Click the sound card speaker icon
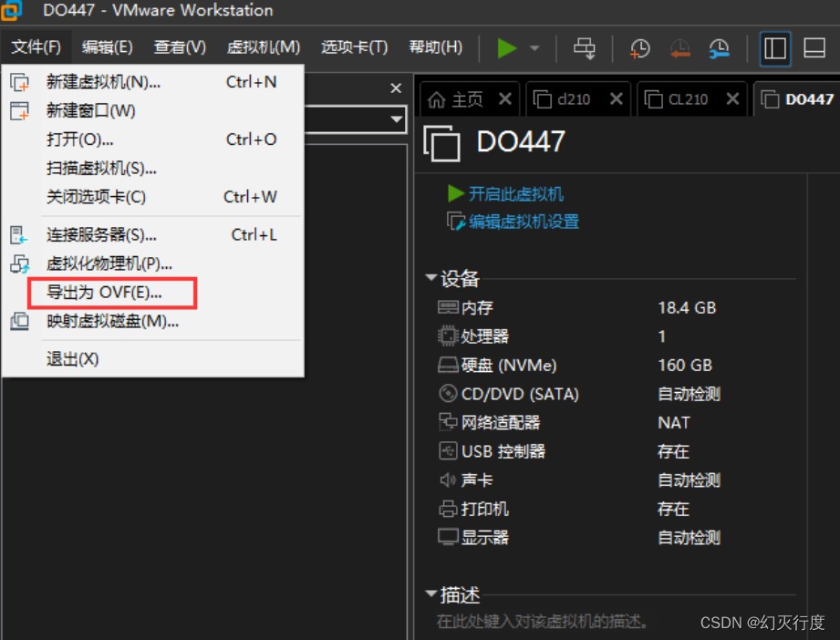 click(448, 480)
